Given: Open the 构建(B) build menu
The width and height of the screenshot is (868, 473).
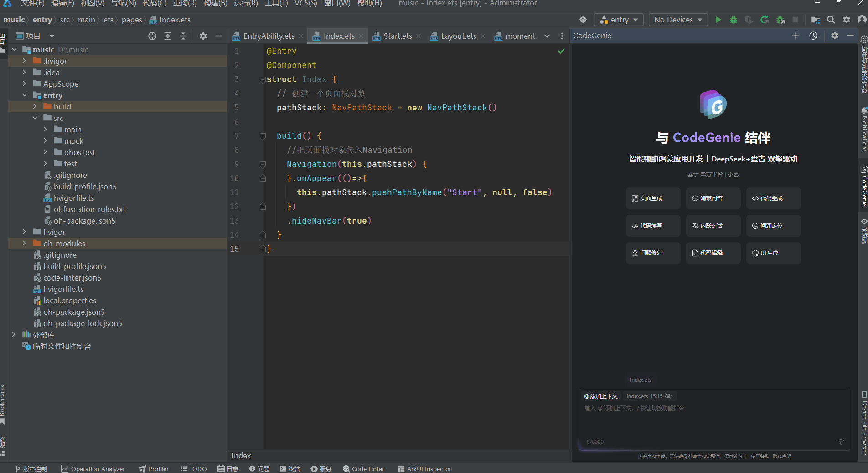Looking at the screenshot, I should 215,4.
